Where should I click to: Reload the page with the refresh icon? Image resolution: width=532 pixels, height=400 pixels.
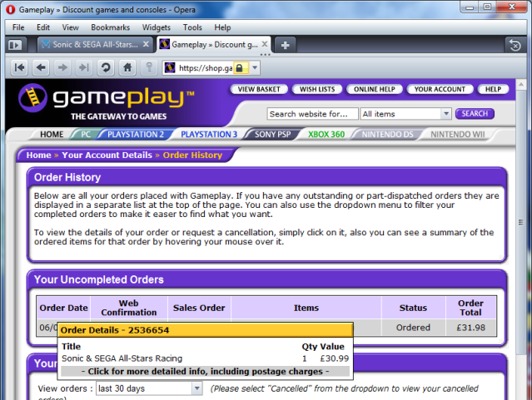coord(106,67)
